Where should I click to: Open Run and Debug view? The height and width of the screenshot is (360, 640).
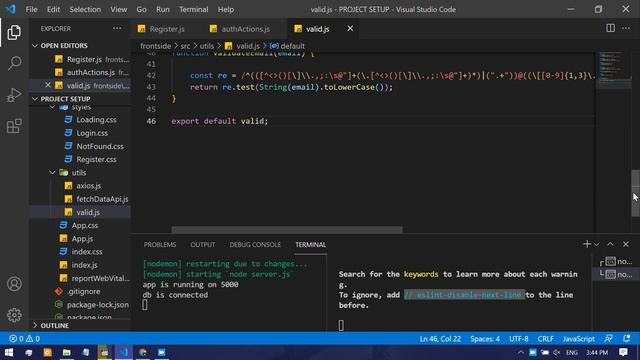coord(14,95)
